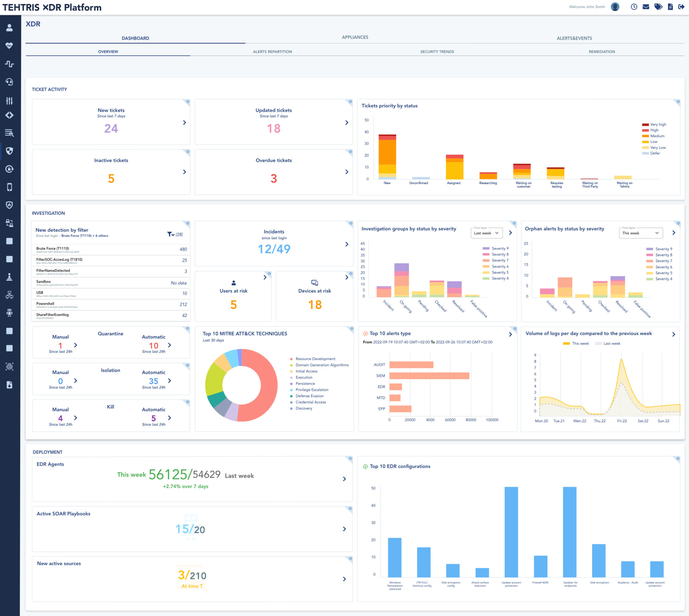Open the New tickets details arrow
The width and height of the screenshot is (689, 616).
point(184,122)
